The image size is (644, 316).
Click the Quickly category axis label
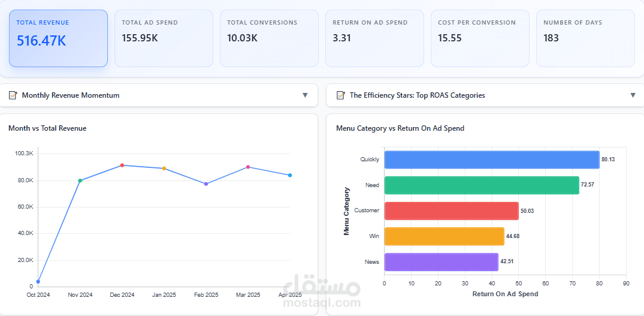[370, 159]
